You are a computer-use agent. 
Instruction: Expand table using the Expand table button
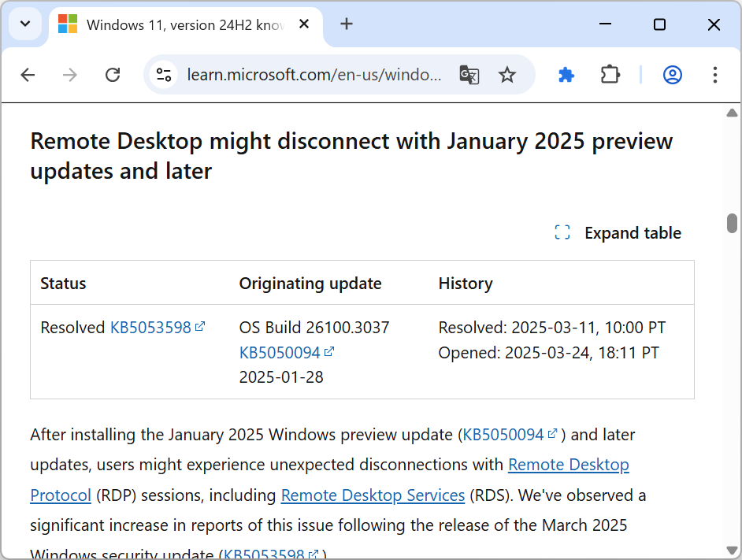618,233
